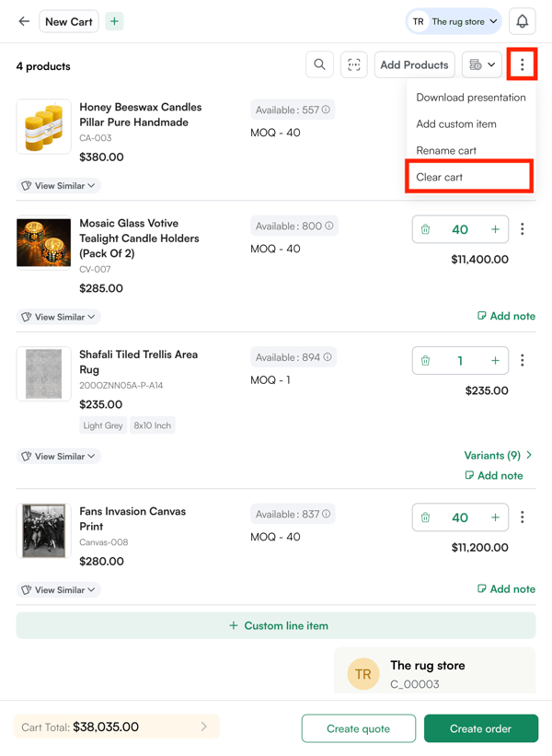Show info for Available: 557
552x756 pixels.
327,110
